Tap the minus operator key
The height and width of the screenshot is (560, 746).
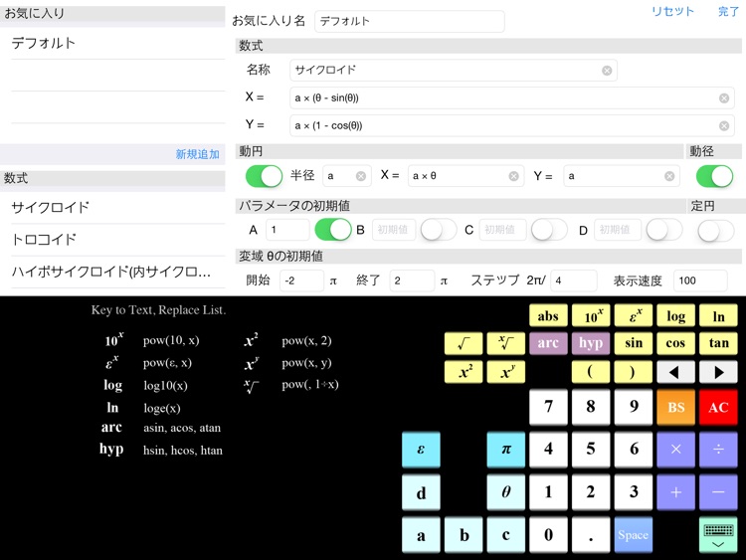[718, 492]
